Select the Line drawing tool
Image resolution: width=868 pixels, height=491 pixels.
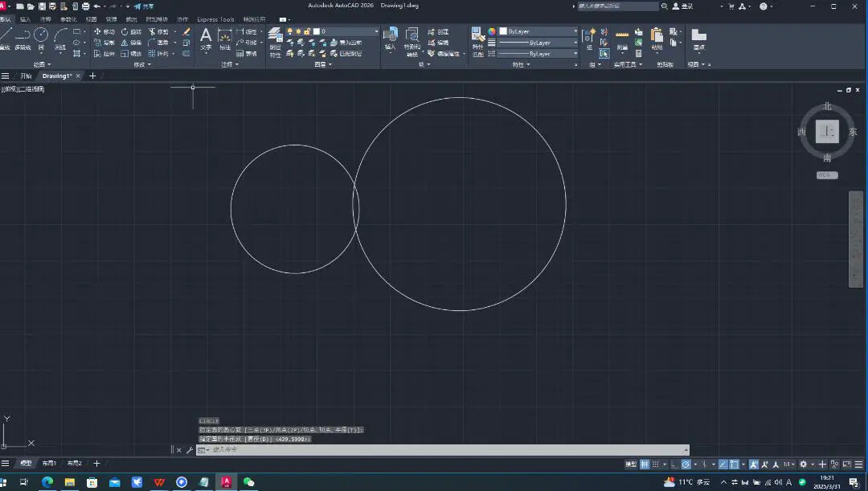coord(6,38)
